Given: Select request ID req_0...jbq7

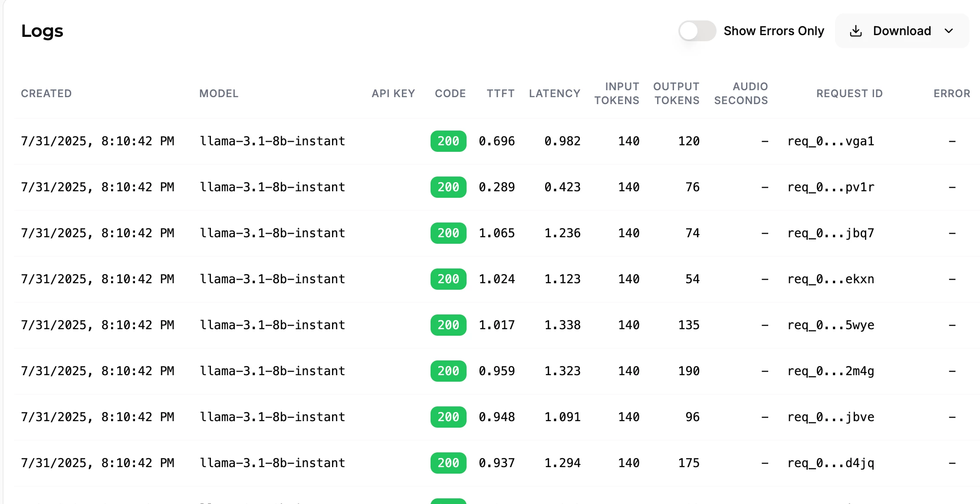Looking at the screenshot, I should point(831,233).
